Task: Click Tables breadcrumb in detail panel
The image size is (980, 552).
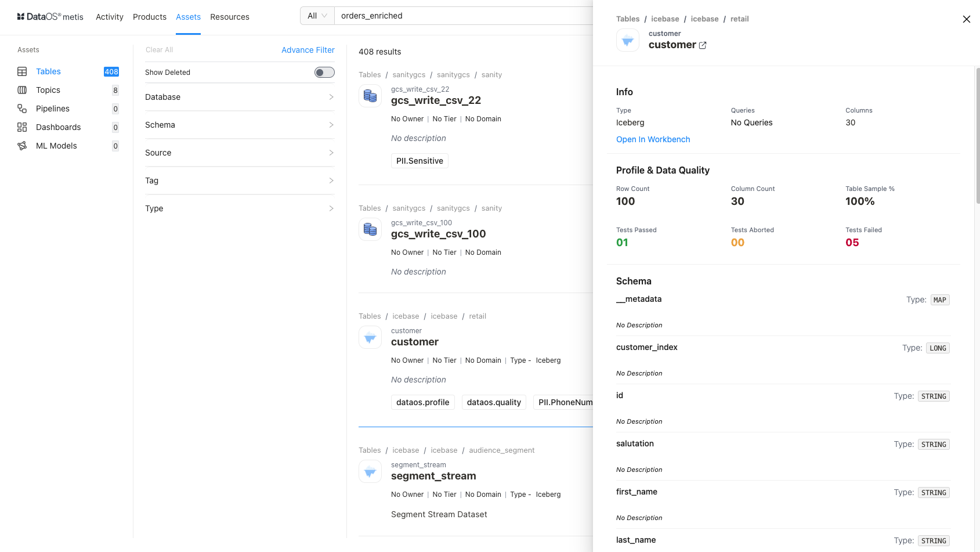Action: (628, 19)
